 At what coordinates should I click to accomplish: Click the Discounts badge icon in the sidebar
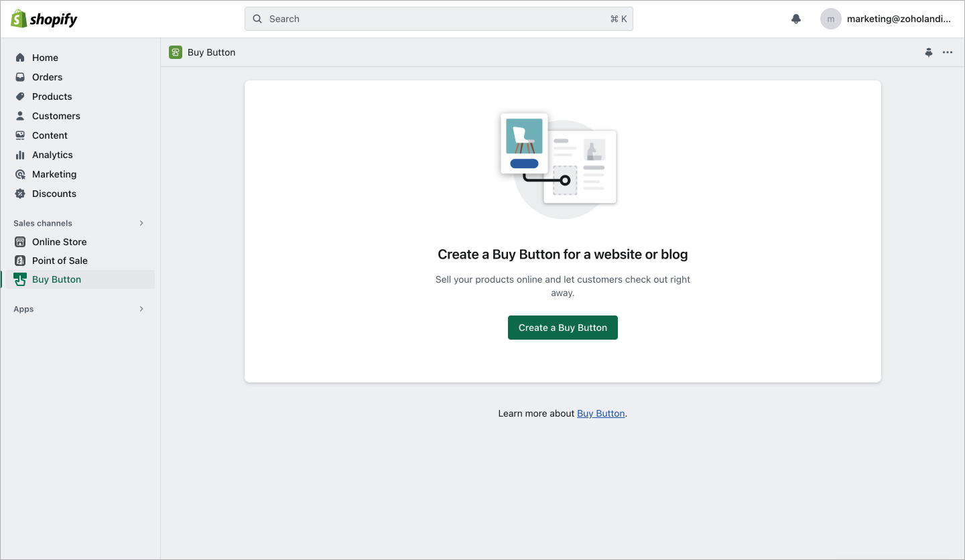click(20, 194)
